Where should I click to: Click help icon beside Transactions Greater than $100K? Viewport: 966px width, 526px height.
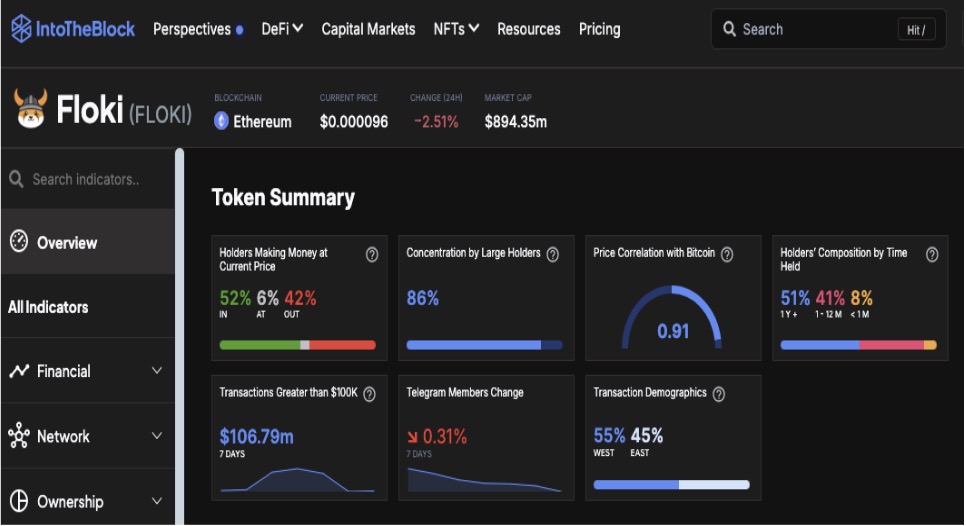pyautogui.click(x=369, y=394)
